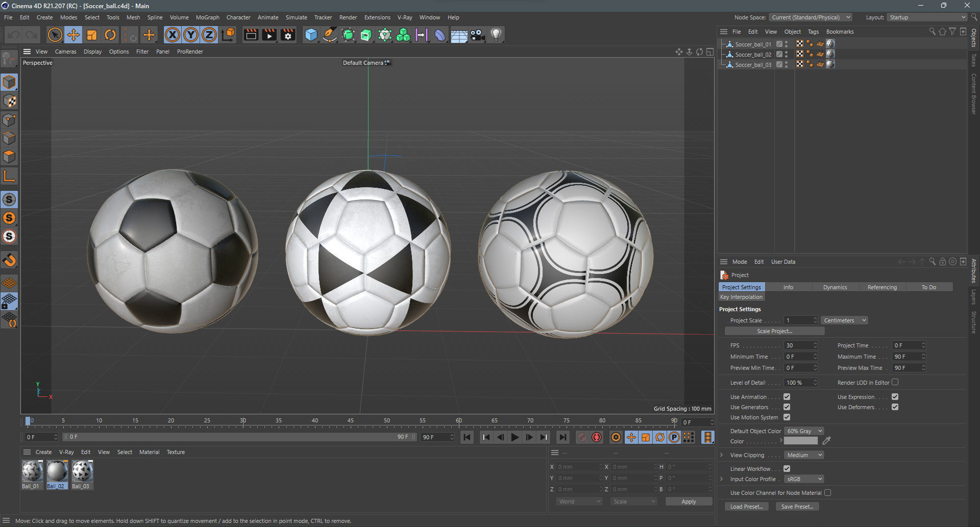This screenshot has width=980, height=527.
Task: Open the Input Color Profile sRGB dropdown
Action: coord(804,479)
